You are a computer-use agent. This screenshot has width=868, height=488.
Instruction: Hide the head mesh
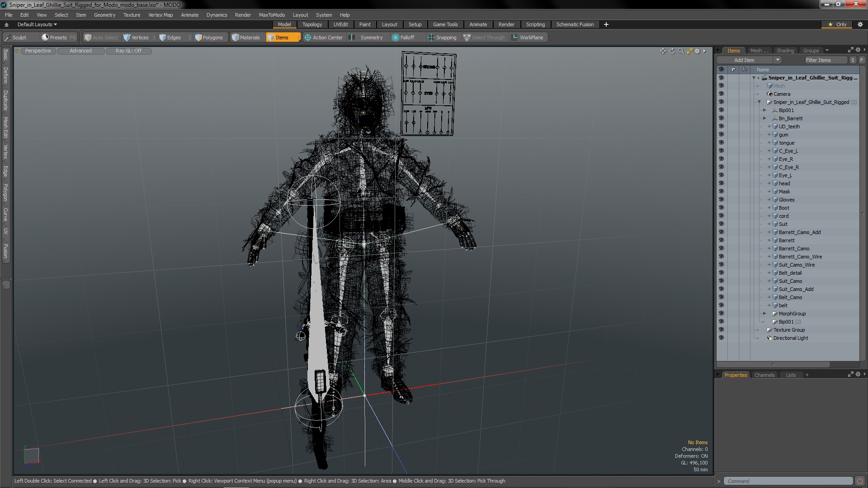pyautogui.click(x=721, y=183)
